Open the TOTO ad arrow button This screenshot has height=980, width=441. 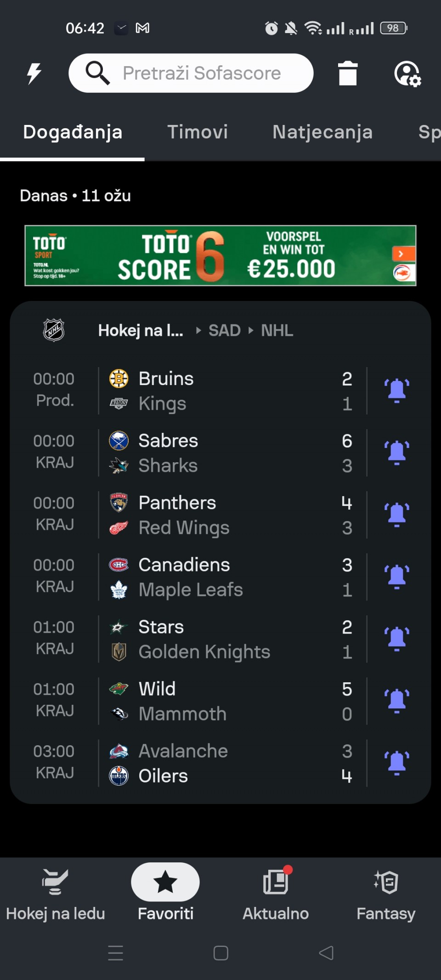tap(403, 254)
